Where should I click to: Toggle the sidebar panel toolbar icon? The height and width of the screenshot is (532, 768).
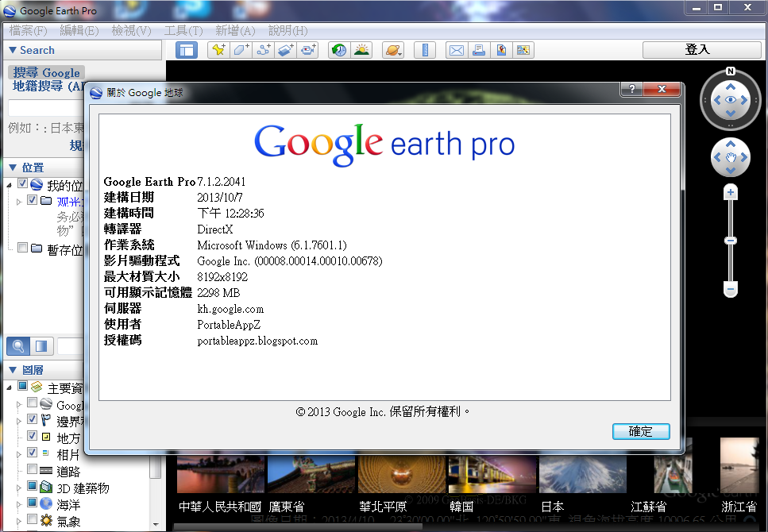(187, 50)
